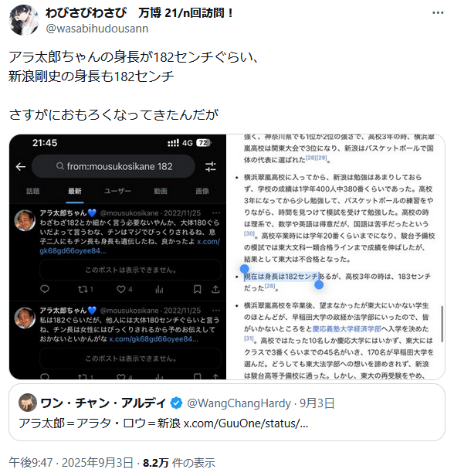The width and height of the screenshot is (454, 476).
Task: Click the article's vertical scrollbar thumb
Action: pos(442,324)
